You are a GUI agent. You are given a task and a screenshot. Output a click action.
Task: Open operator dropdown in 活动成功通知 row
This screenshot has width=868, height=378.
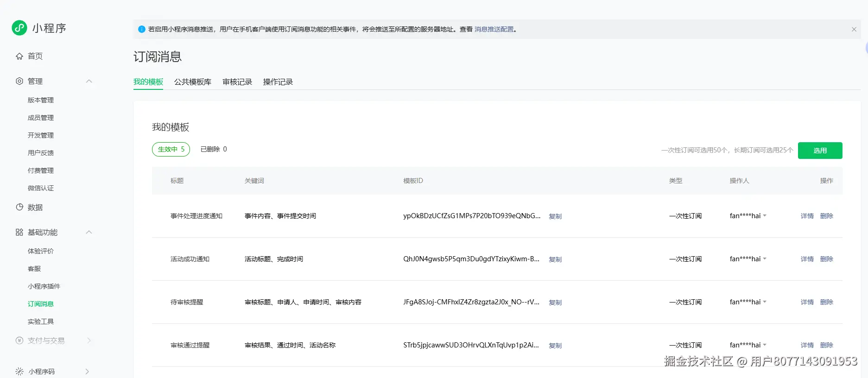(x=765, y=259)
